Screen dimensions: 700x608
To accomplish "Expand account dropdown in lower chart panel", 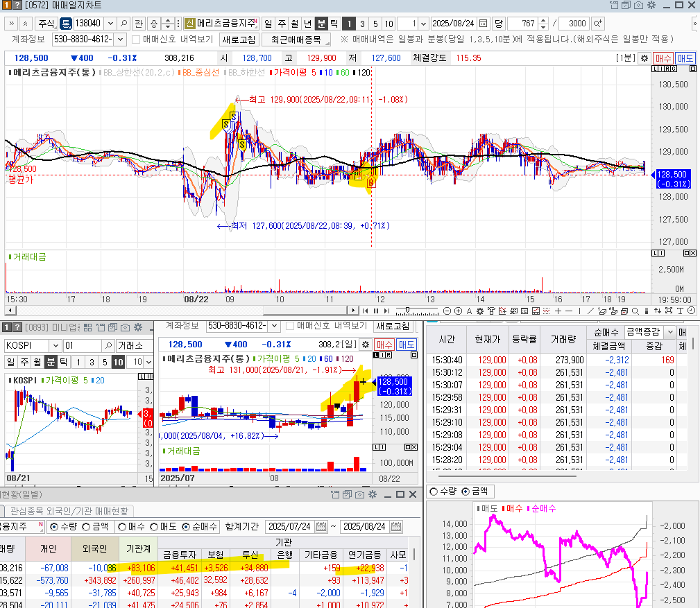I will (x=275, y=326).
